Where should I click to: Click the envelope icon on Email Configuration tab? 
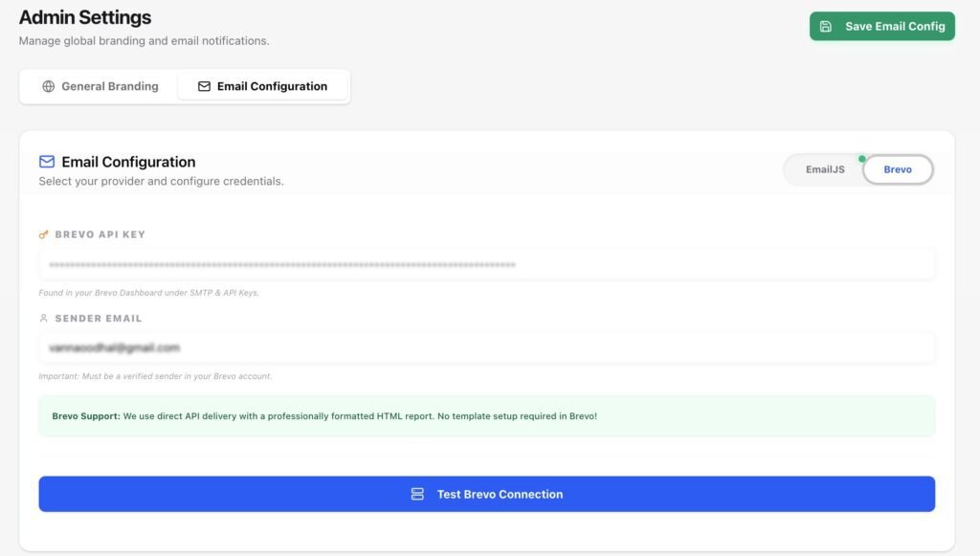click(204, 85)
